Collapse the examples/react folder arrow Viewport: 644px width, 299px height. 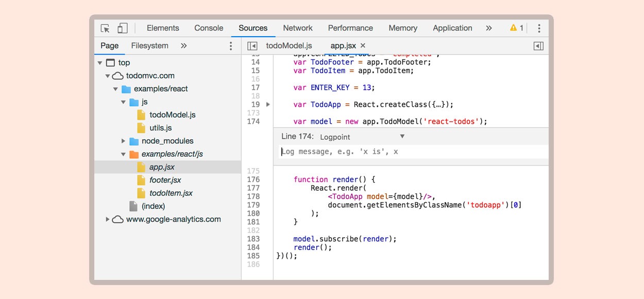tap(116, 89)
